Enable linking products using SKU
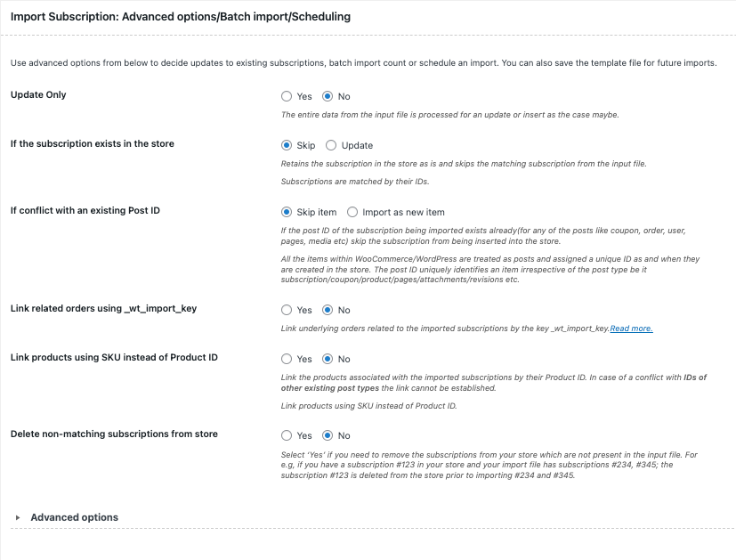Image resolution: width=736 pixels, height=560 pixels. click(287, 359)
